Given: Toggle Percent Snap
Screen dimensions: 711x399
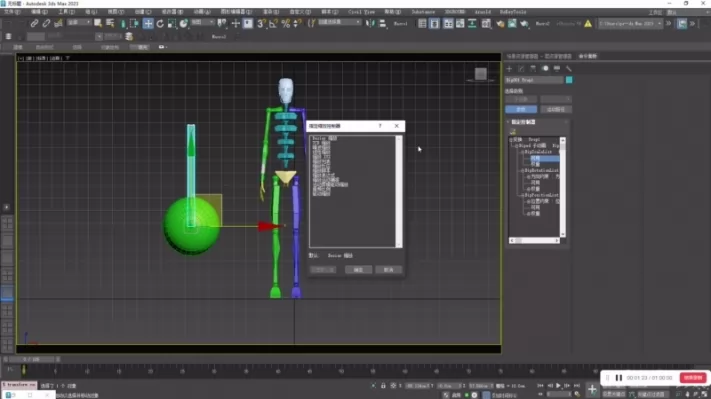Looking at the screenshot, I should [286, 23].
